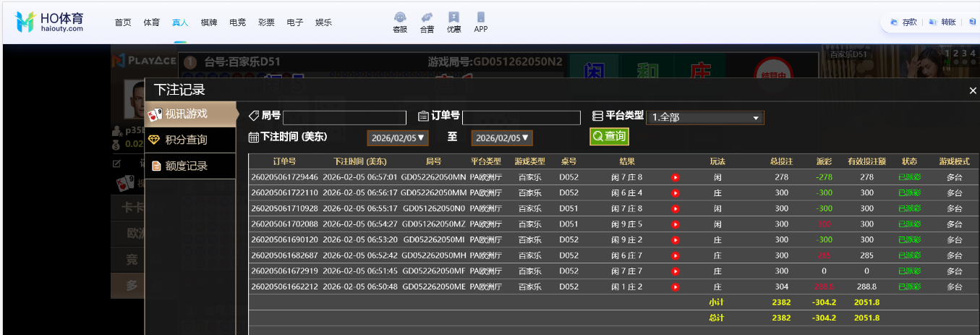Open 真人 in the top navigation
This screenshot has width=980, height=335.
click(180, 22)
